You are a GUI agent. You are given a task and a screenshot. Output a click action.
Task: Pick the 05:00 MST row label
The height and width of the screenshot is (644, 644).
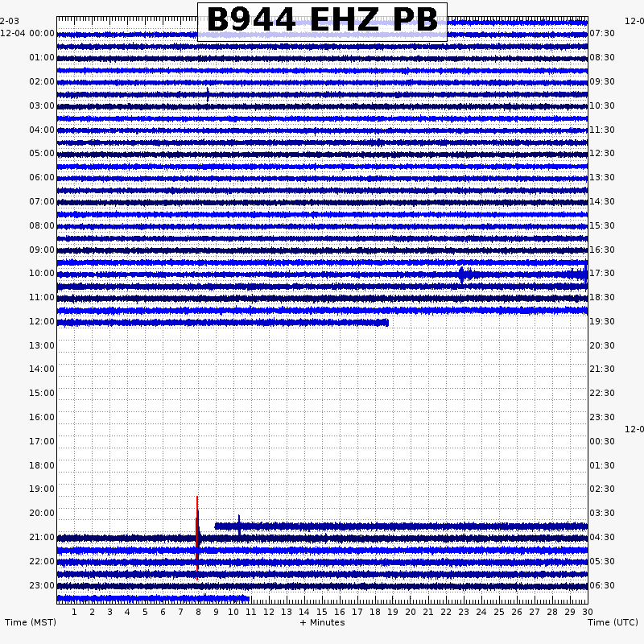pyautogui.click(x=42, y=153)
